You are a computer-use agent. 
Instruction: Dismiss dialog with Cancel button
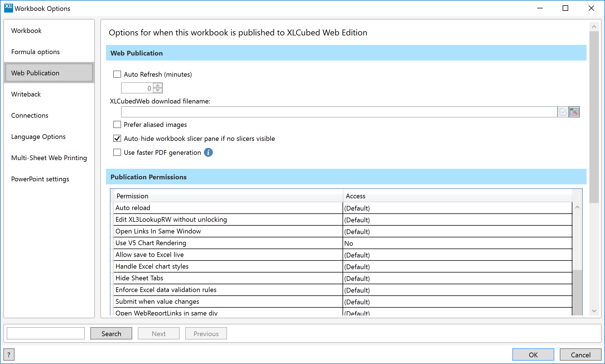(x=581, y=355)
